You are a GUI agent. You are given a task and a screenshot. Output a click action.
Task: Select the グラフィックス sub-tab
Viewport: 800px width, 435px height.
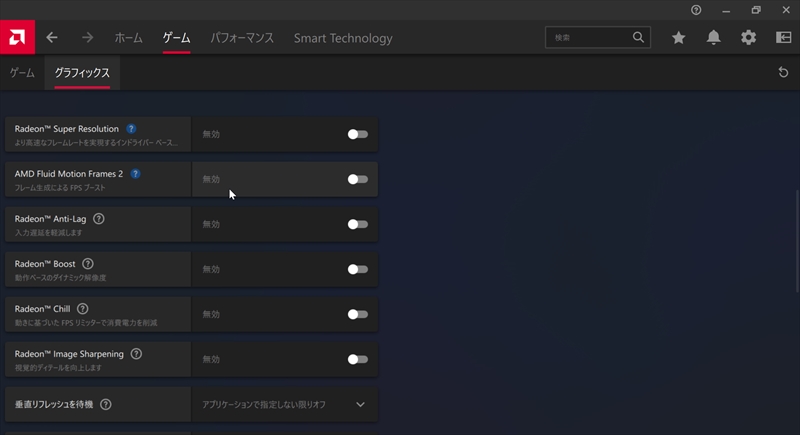(x=82, y=73)
